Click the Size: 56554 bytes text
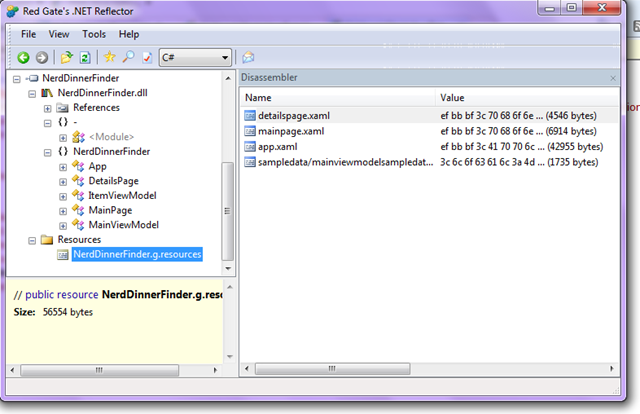This screenshot has height=414, width=640. [53, 312]
